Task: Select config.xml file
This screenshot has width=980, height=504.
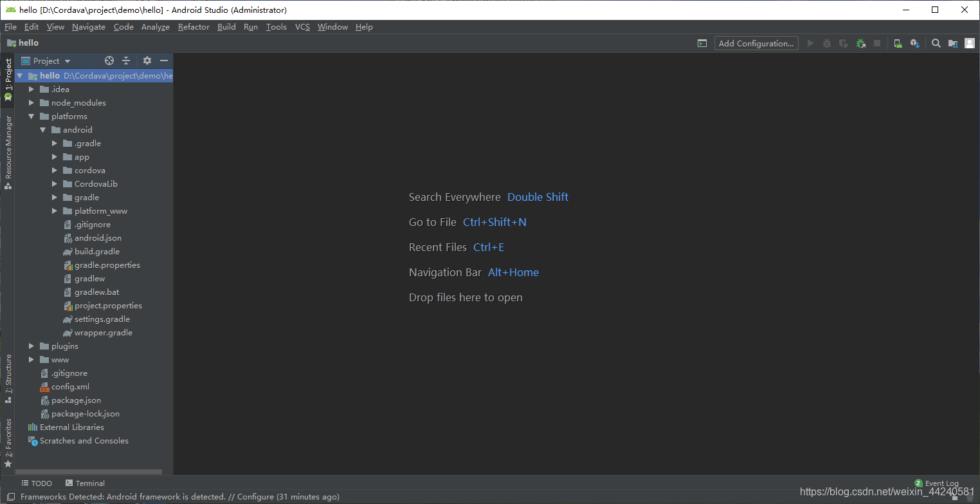Action: 64,386
